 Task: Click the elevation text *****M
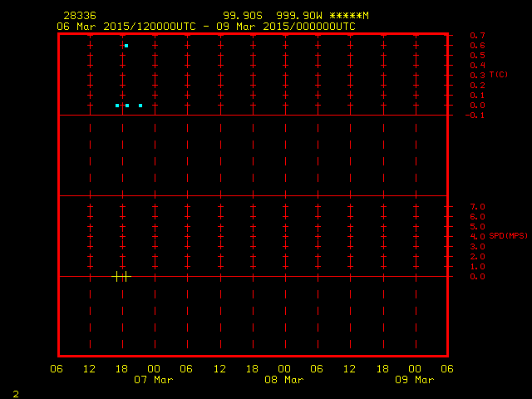349,16
